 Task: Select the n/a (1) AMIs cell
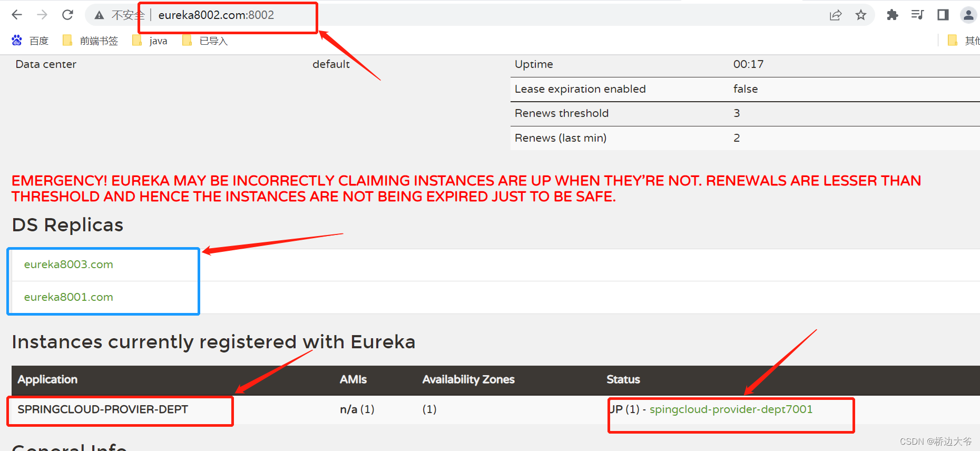(x=357, y=409)
